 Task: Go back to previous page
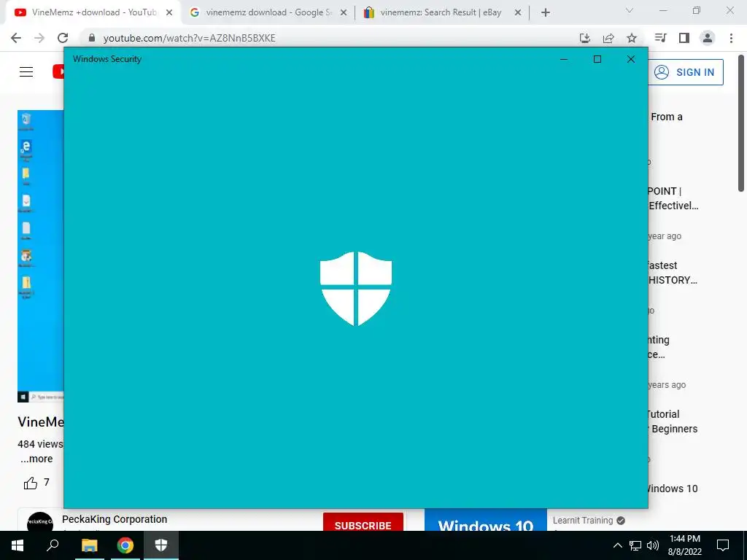point(16,38)
